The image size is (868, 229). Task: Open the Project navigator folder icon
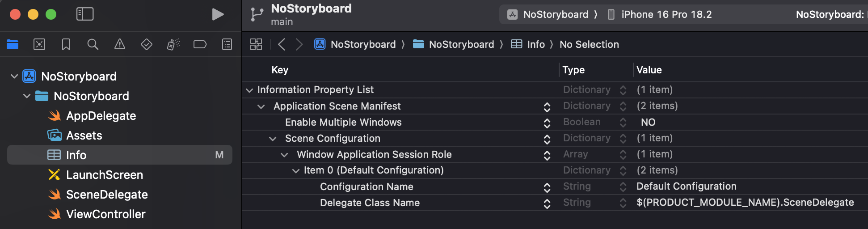pyautogui.click(x=13, y=44)
